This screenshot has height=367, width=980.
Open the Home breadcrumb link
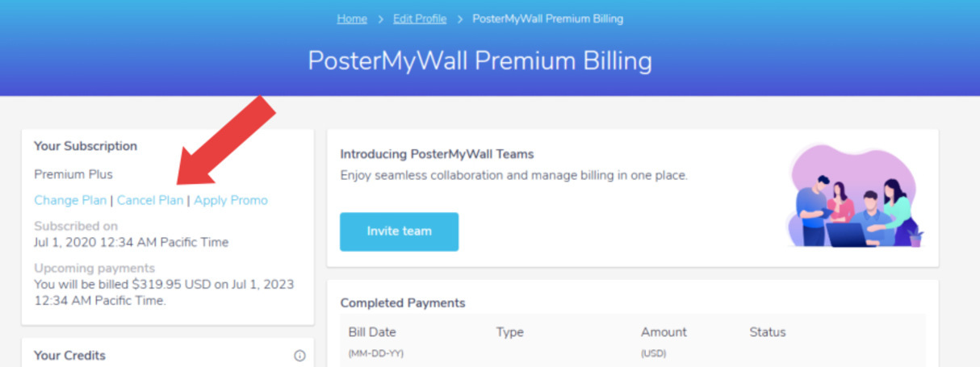point(352,19)
